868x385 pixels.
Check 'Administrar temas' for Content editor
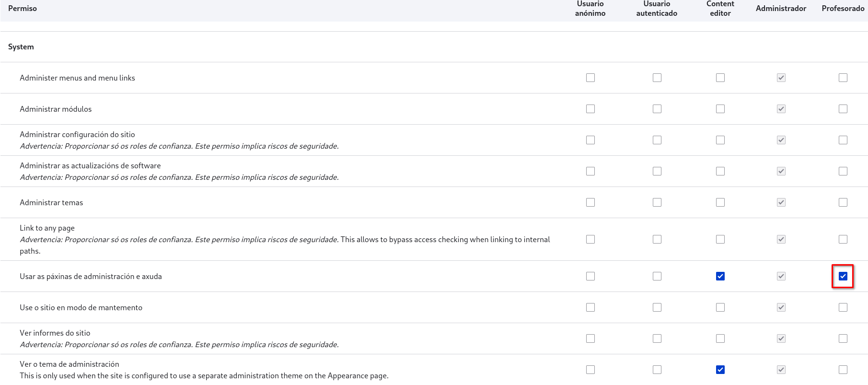pyautogui.click(x=720, y=202)
